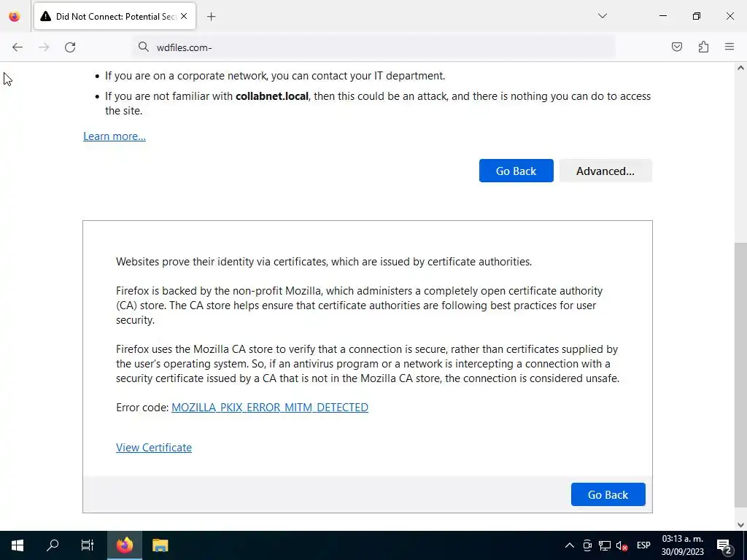Open File Explorer from the taskbar
This screenshot has height=560, width=747.
[160, 545]
